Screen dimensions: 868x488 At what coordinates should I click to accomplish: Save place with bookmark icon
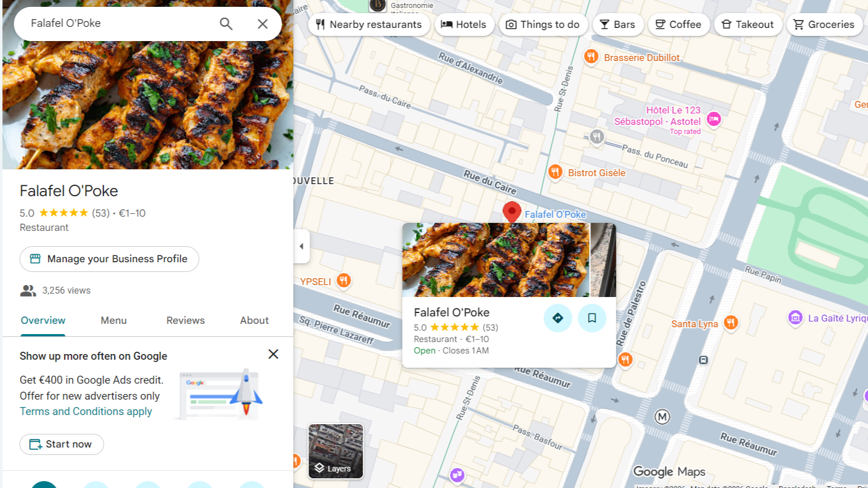point(591,318)
